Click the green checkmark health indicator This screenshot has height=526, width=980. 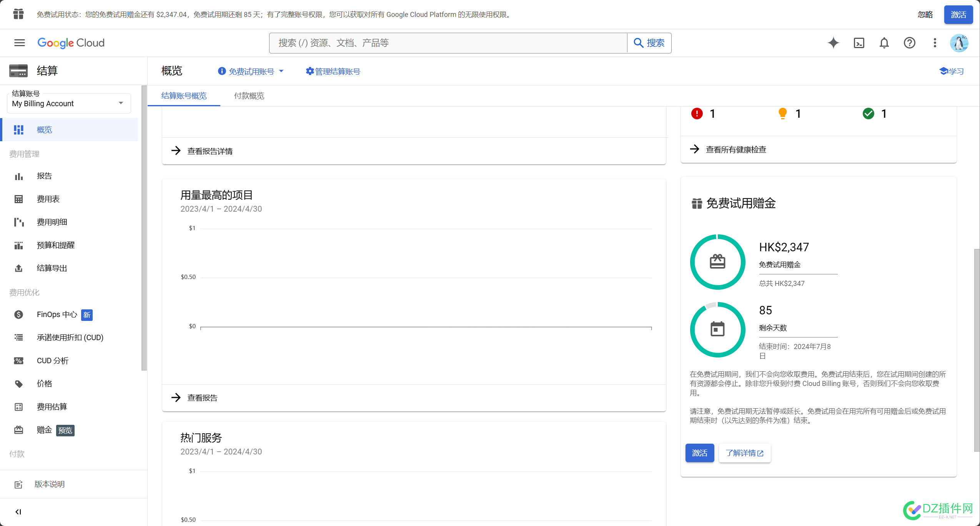(x=868, y=114)
